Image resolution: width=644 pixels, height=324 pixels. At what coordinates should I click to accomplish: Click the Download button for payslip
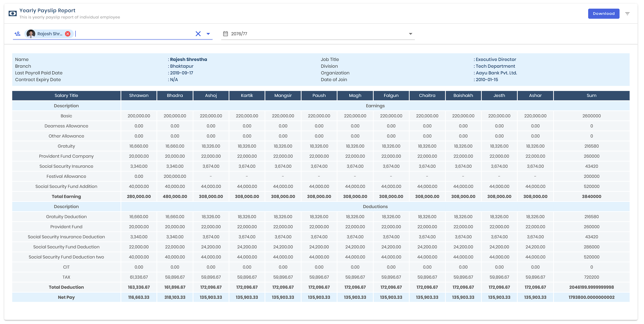[x=603, y=14]
